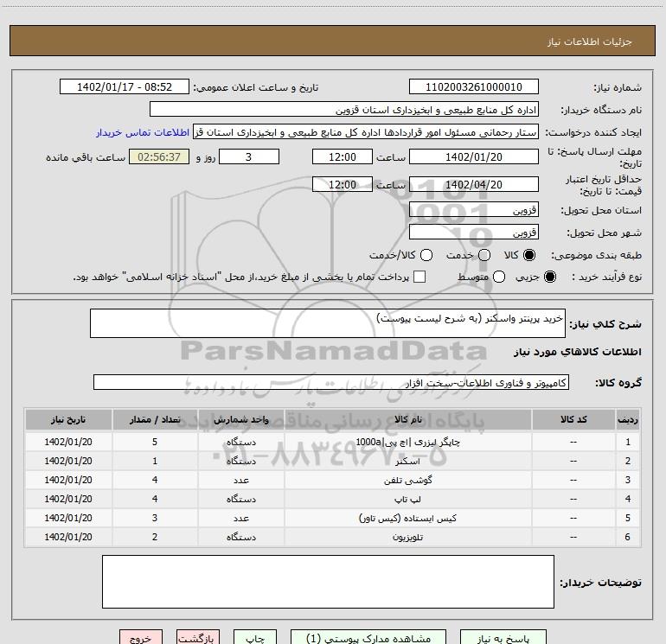Open اطلاعات تماس خریدار link
Viewport: 666px width, 644px height.
tap(143, 132)
